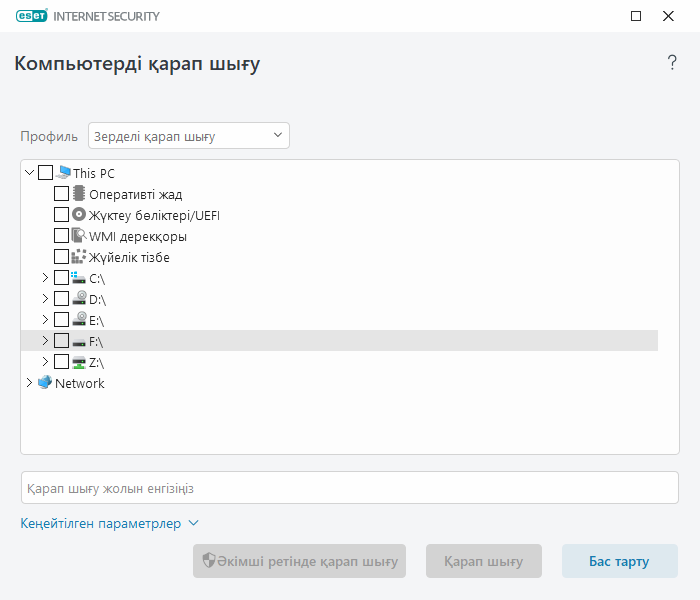
Task: Open help with the question mark
Action: coord(672,63)
